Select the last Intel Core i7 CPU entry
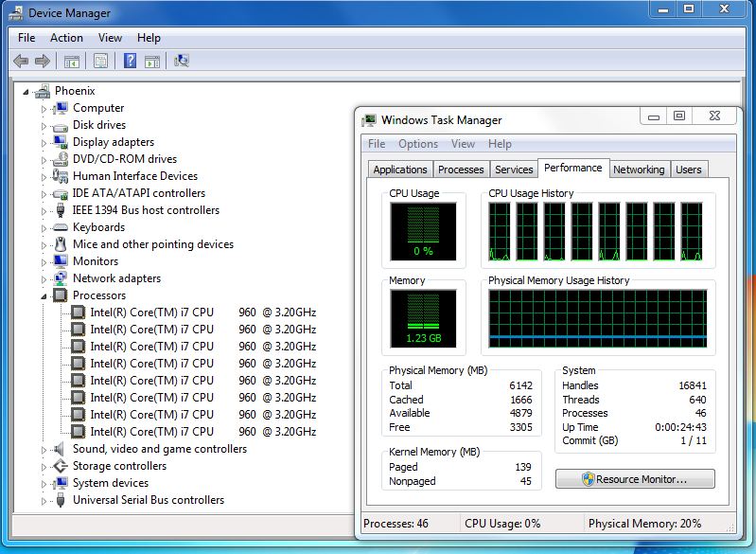Image resolution: width=756 pixels, height=554 pixels. tap(203, 432)
